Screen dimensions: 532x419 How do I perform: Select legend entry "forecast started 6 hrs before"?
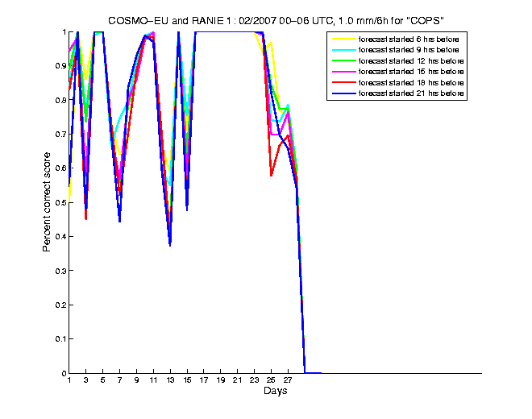pos(411,38)
